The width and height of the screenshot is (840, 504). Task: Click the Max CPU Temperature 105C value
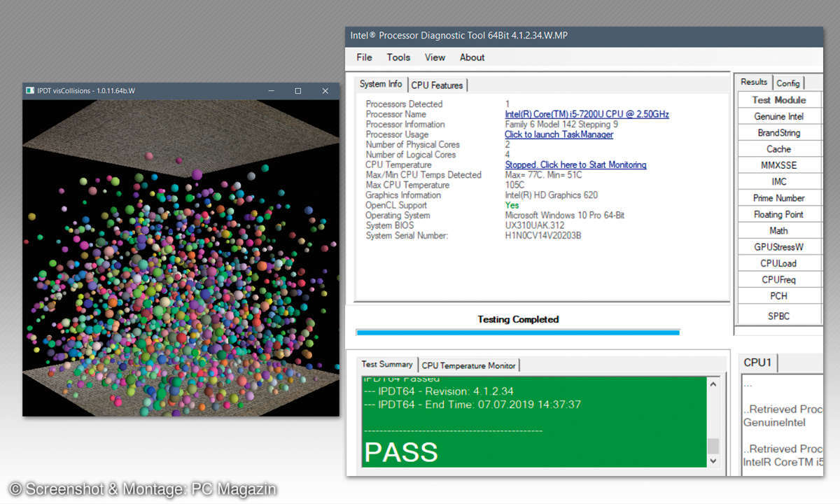[514, 185]
